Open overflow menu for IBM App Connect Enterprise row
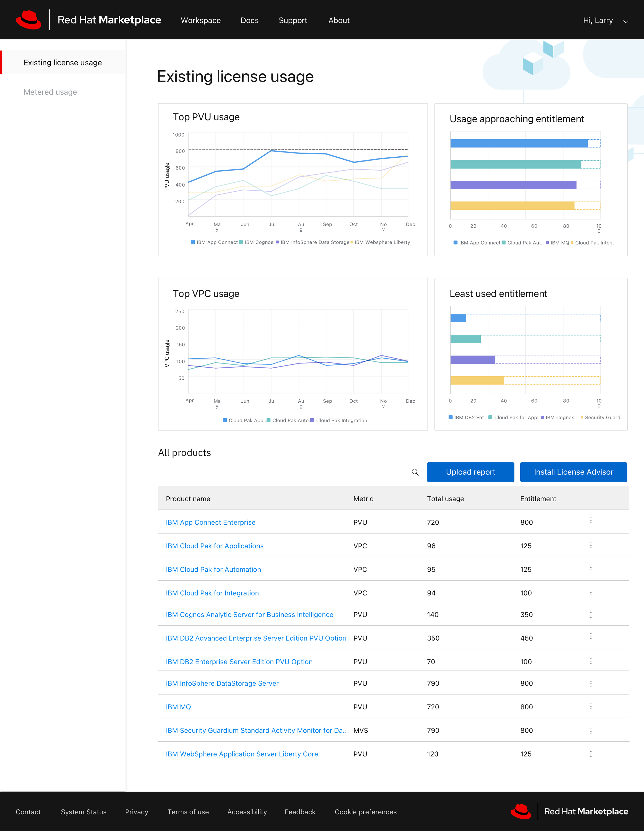644x831 pixels. click(x=591, y=520)
